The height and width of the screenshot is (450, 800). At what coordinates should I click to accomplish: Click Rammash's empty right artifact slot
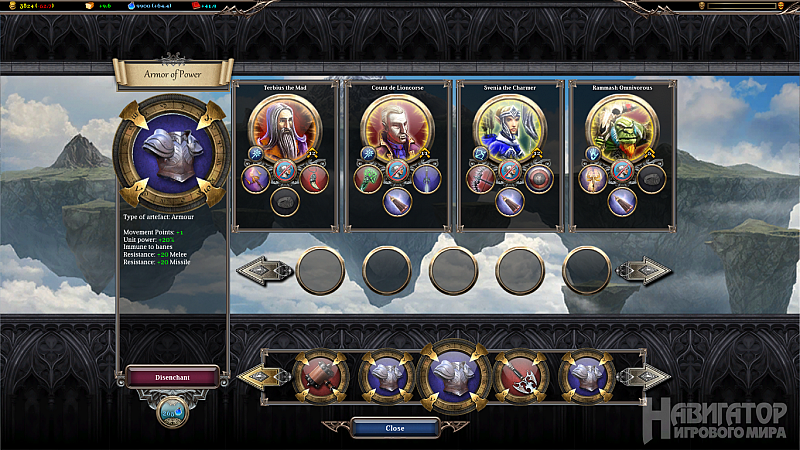click(652, 179)
